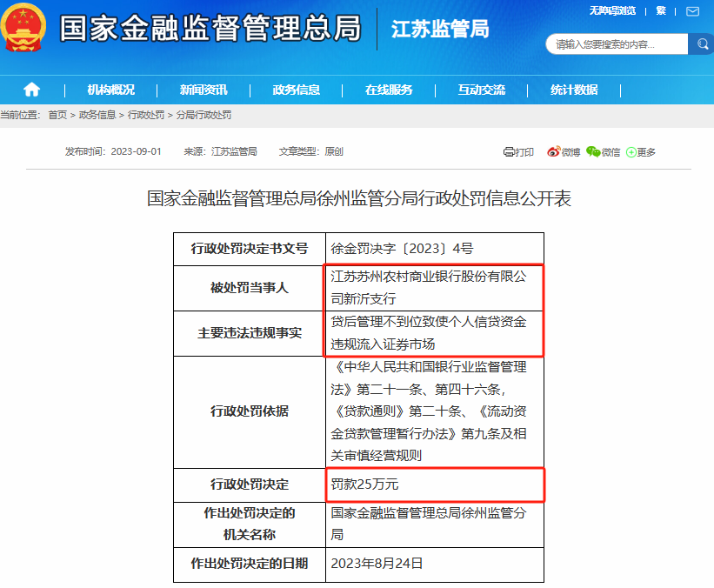Click the 作出处罚决定的日期 label cell
The height and width of the screenshot is (588, 714).
[250, 565]
